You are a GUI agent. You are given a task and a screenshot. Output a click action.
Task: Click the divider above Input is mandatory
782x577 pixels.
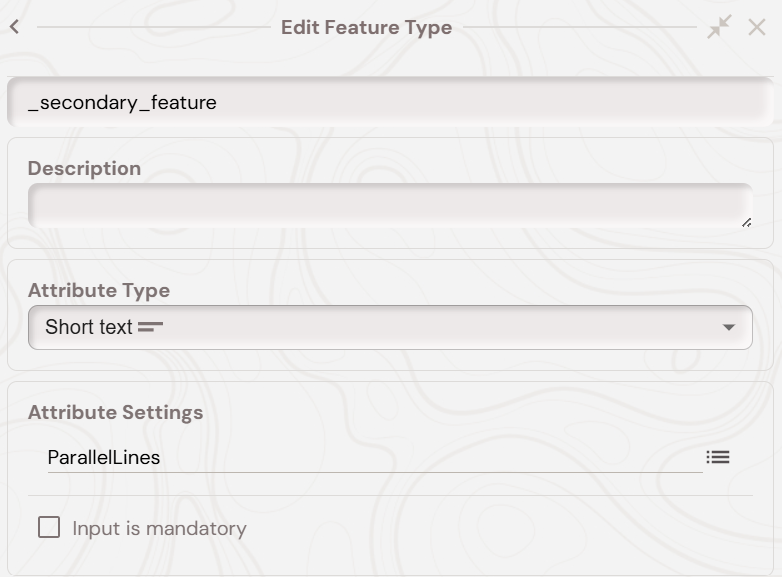389,495
